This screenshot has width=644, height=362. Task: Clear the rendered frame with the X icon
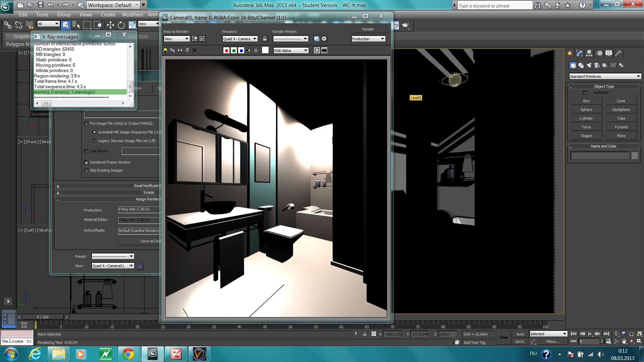coord(195,50)
